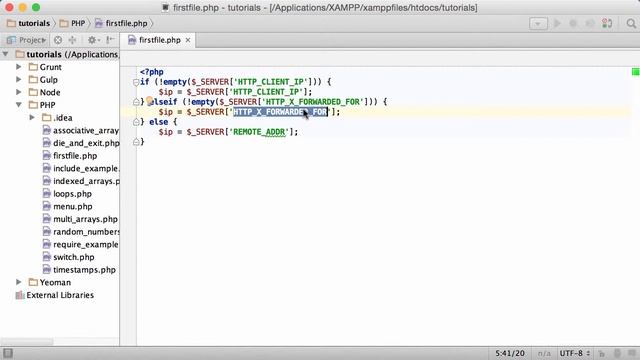Open the Search Everywhere magnifier

(x=631, y=23)
